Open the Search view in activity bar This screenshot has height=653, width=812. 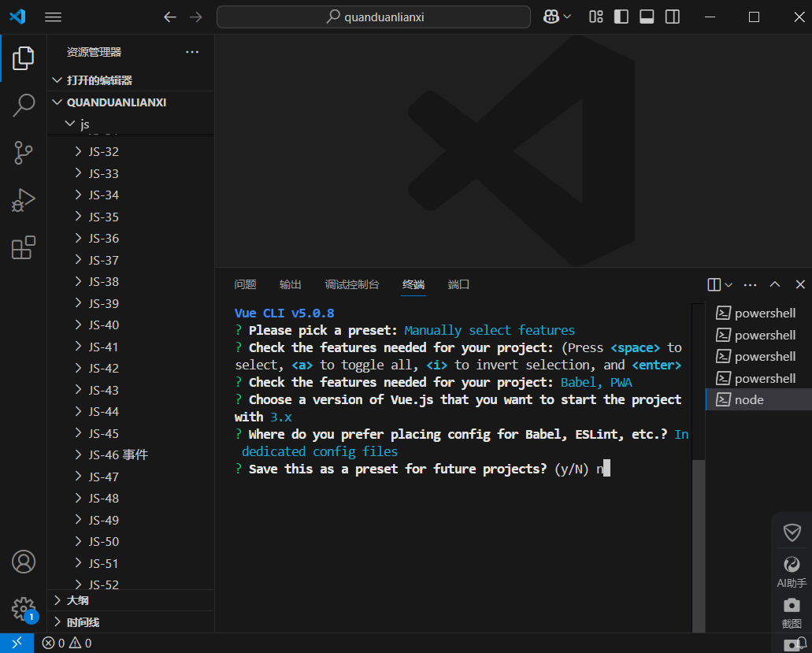tap(24, 105)
